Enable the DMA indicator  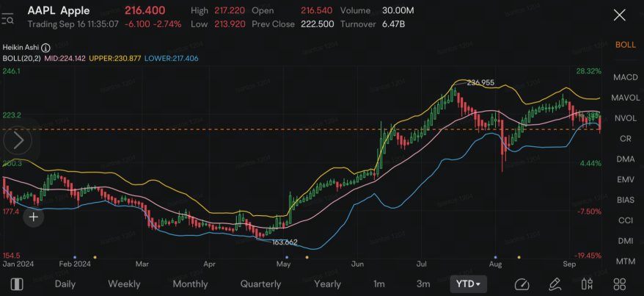click(x=625, y=159)
